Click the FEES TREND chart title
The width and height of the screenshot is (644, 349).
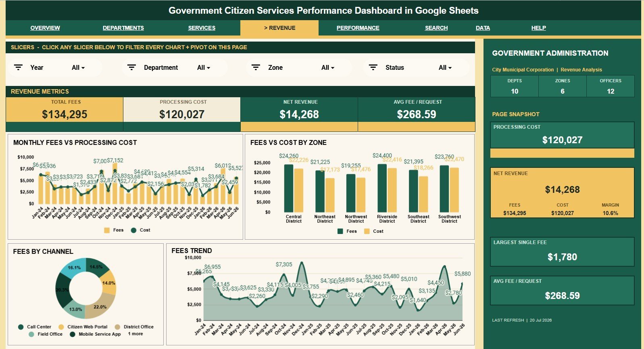tap(192, 251)
